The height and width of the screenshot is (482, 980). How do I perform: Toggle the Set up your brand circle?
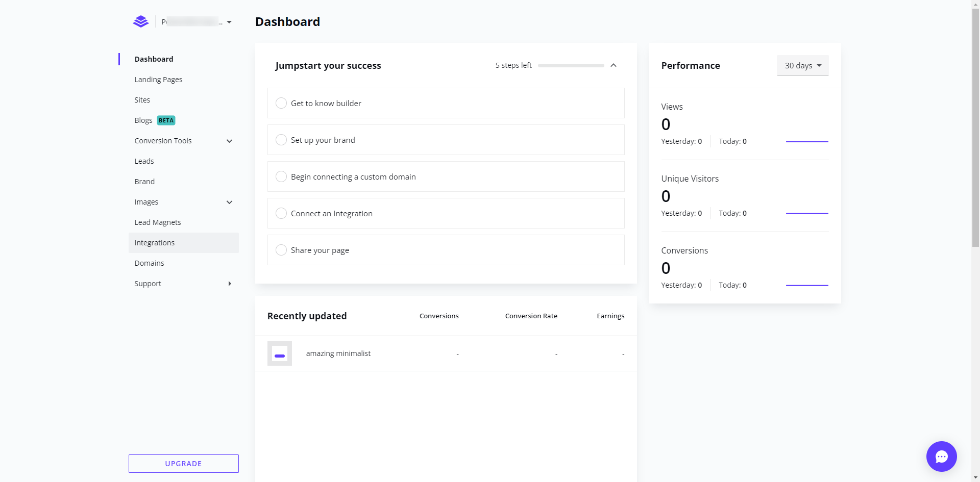pos(281,140)
